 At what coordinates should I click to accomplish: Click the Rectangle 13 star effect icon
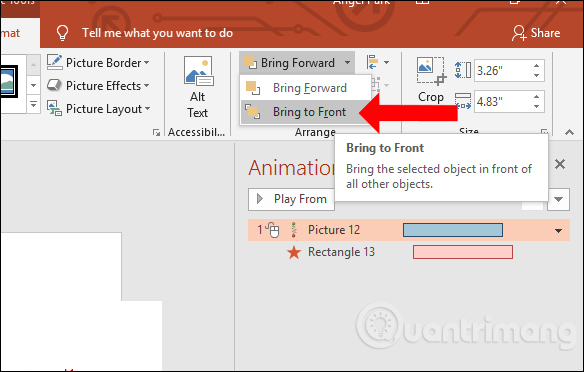[x=294, y=252]
